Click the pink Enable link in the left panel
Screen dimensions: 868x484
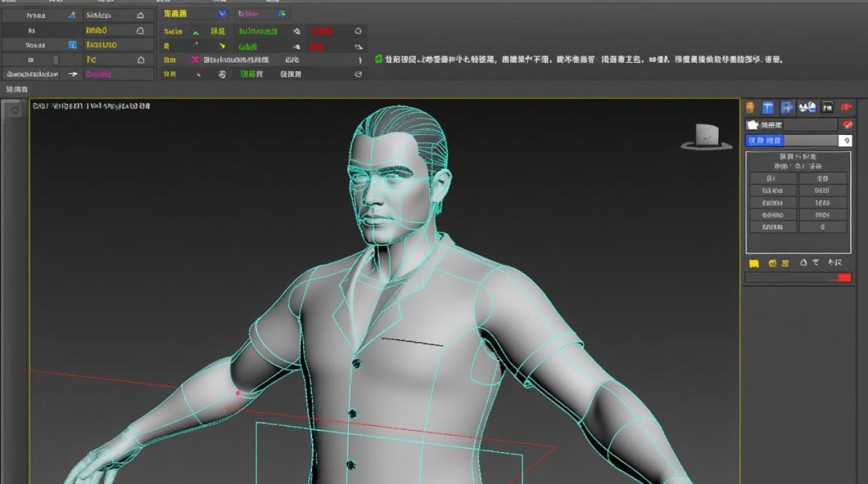pos(98,74)
